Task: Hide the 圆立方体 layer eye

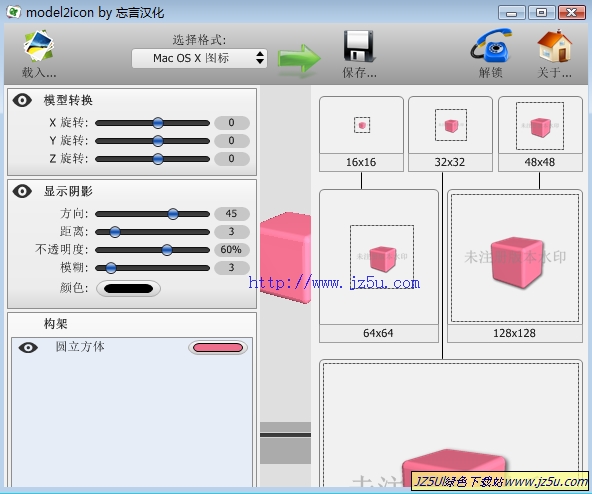Action: click(x=28, y=347)
